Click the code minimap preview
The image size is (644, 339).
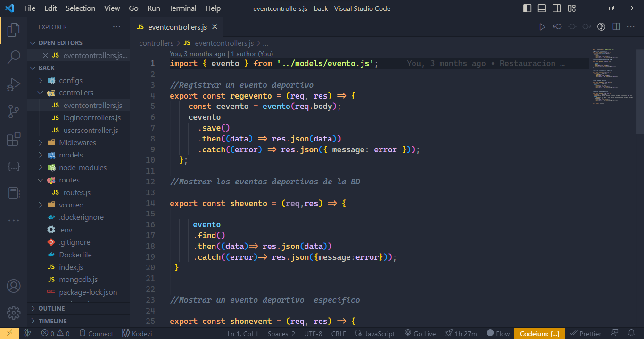click(x=613, y=75)
